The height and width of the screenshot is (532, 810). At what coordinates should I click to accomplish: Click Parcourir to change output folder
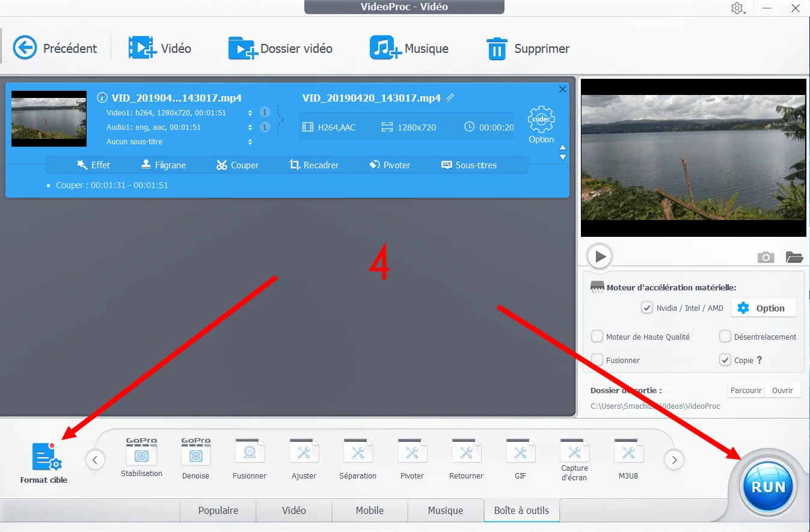(746, 390)
